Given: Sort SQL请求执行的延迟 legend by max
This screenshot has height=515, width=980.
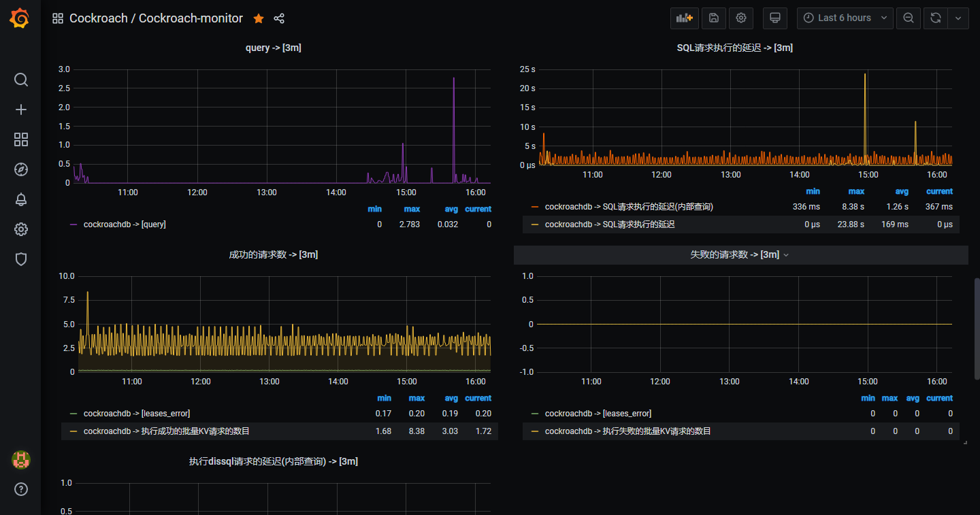Looking at the screenshot, I should pyautogui.click(x=856, y=192).
